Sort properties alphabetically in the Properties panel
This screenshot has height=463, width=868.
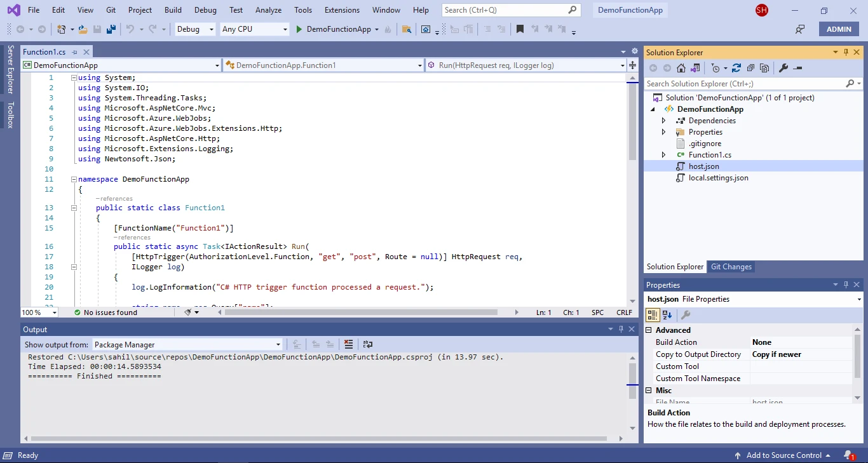[666, 314]
